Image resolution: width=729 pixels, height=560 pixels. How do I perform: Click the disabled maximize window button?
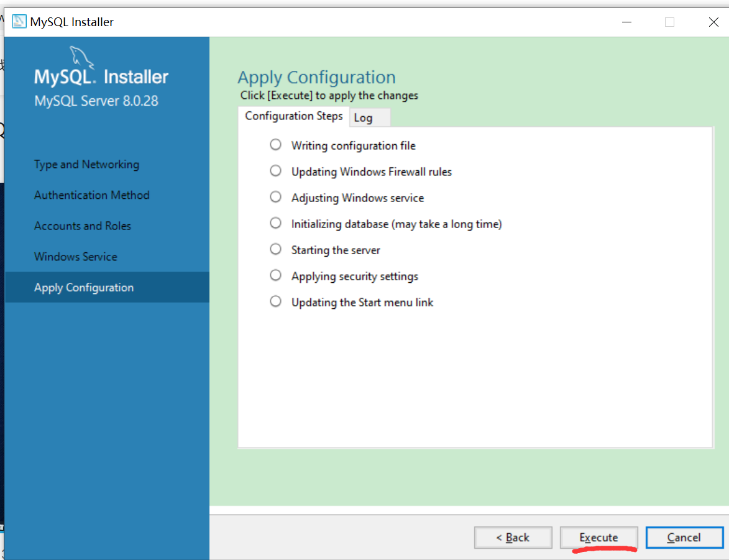pyautogui.click(x=669, y=22)
